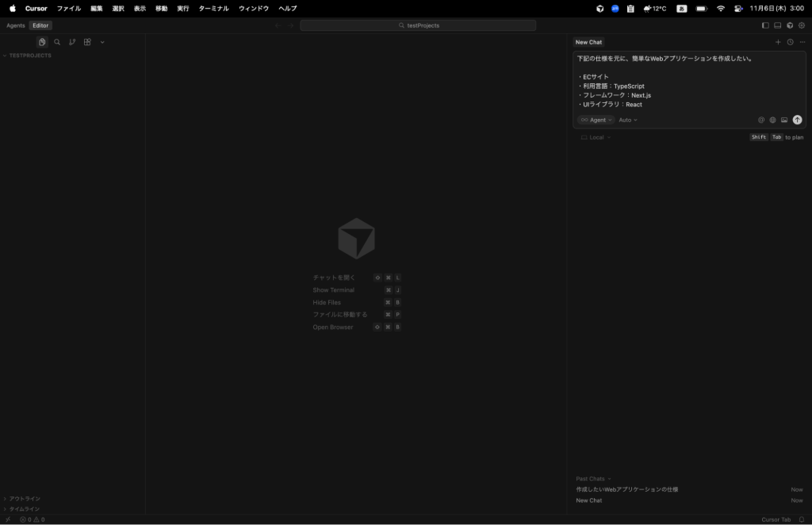Open past chat 作成したいWebアプリケーションの仕様
The height and width of the screenshot is (525, 812).
(627, 489)
